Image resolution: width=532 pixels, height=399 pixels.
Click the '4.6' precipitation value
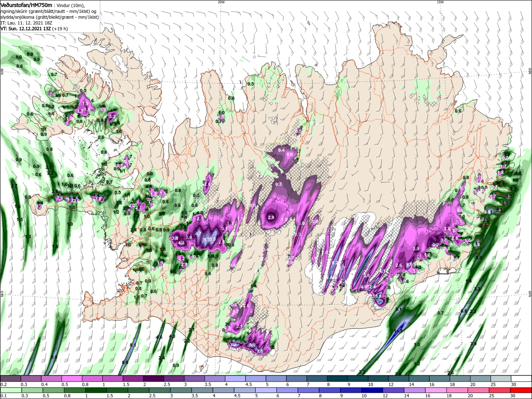(x=159, y=337)
